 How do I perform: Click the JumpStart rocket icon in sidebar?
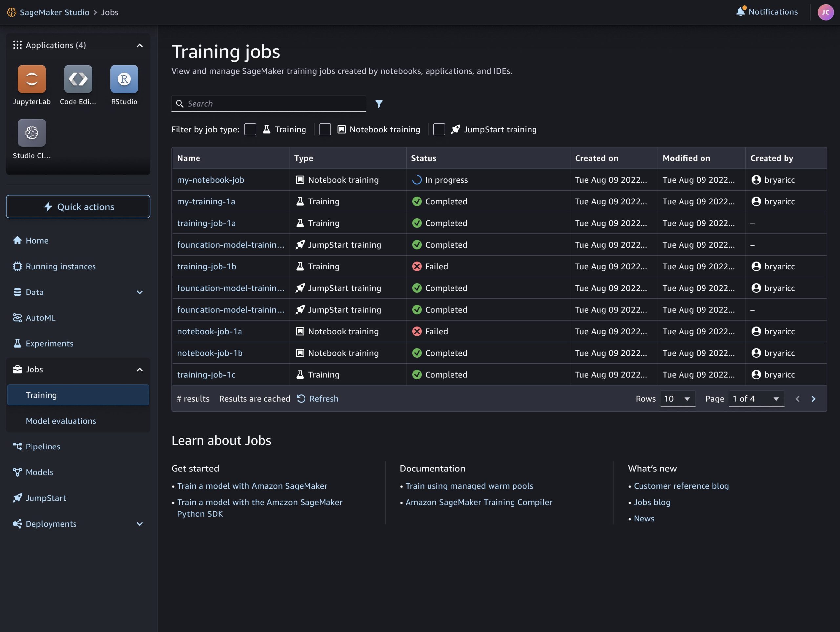coord(17,498)
